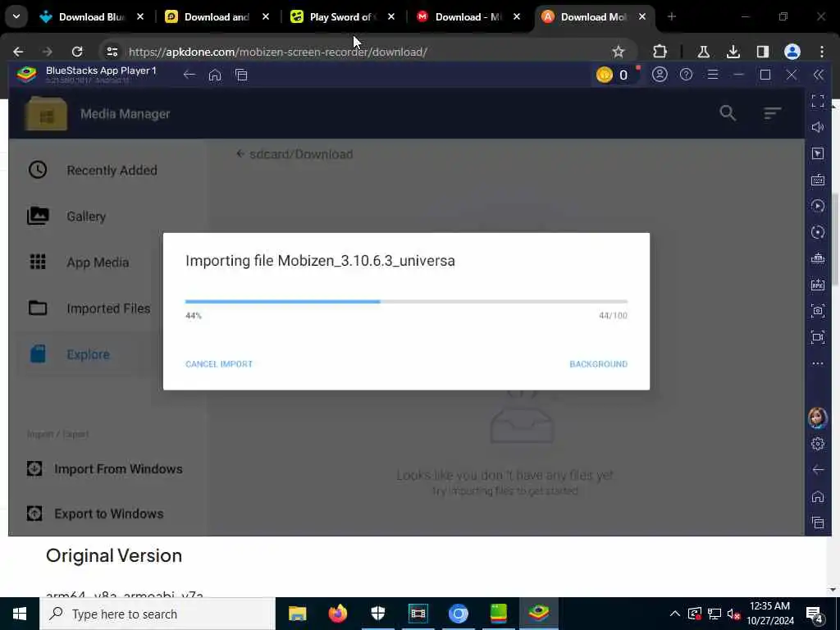The width and height of the screenshot is (840, 630).
Task: Open BlueStacks help icon
Action: pos(686,75)
